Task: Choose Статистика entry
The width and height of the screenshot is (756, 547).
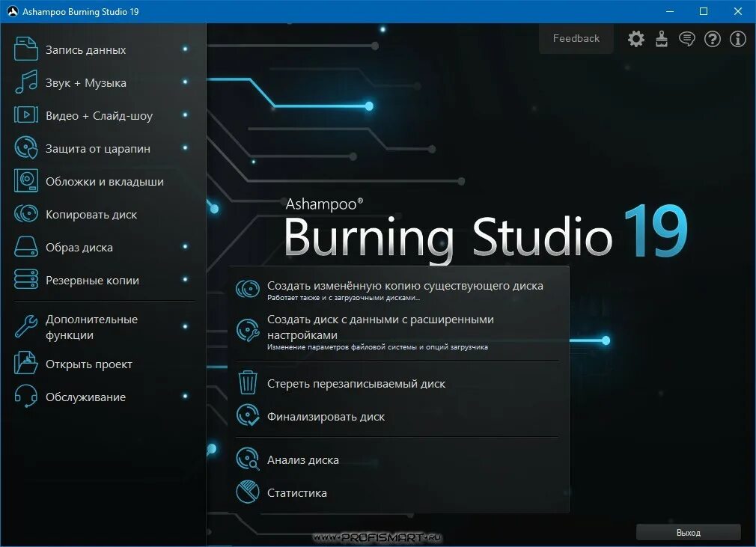Action: [296, 493]
